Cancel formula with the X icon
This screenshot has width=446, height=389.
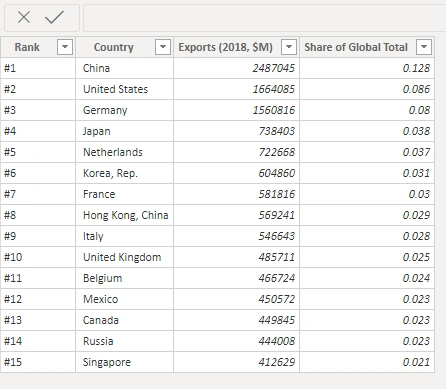coord(24,17)
